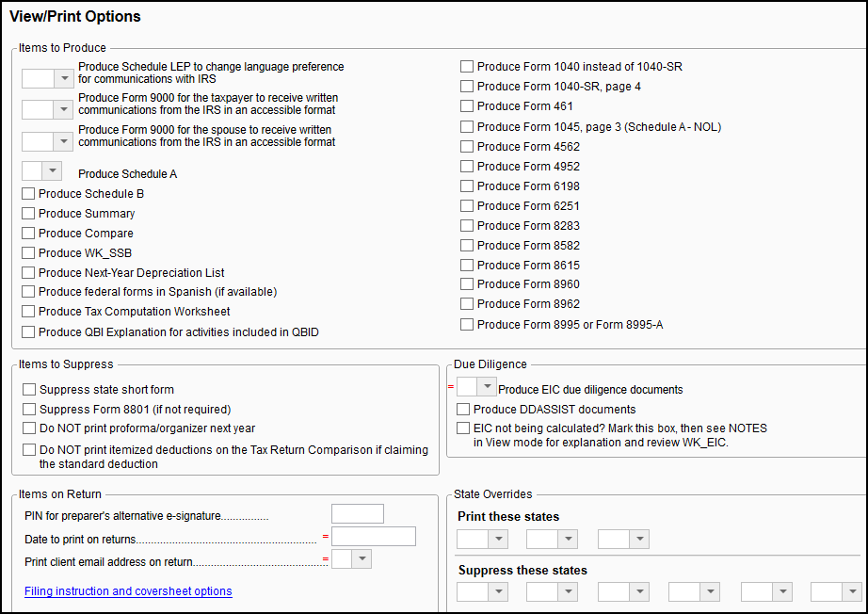Open the EIC due diligence documents dropdown

pyautogui.click(x=487, y=386)
